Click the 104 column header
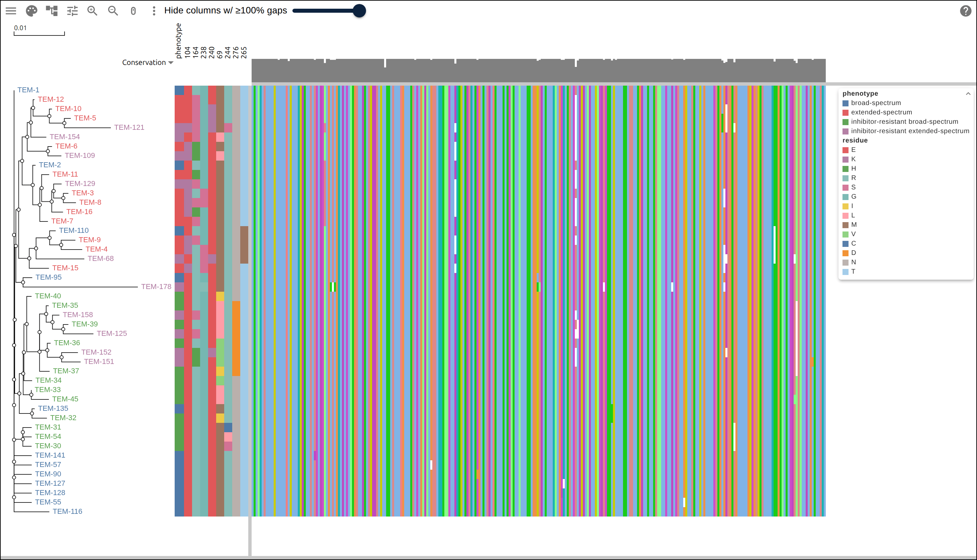This screenshot has height=560, width=977. pos(187,52)
